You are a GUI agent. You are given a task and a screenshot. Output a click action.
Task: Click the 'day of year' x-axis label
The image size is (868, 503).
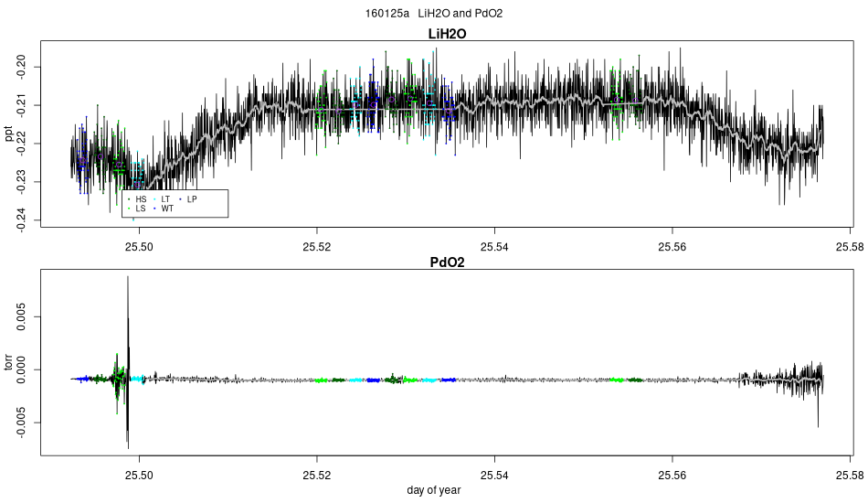433,489
